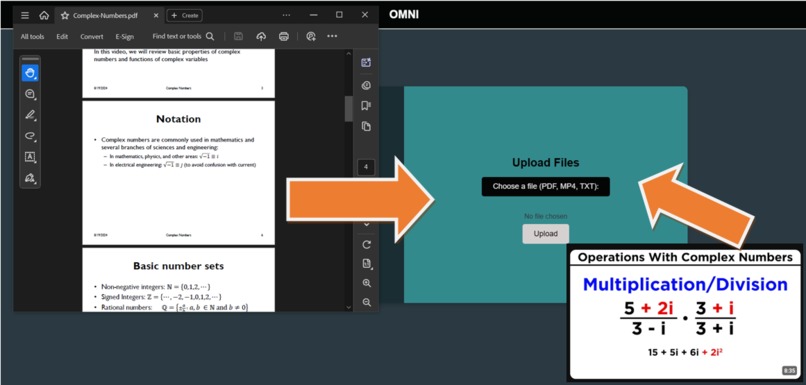Close the Complex-Numbers.pdf tab
The image size is (806, 385).
click(156, 15)
